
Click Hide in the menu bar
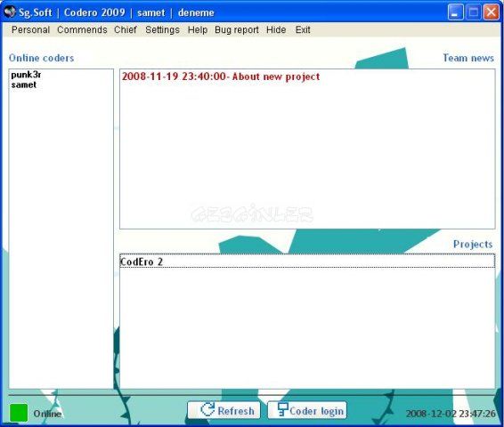tap(276, 30)
